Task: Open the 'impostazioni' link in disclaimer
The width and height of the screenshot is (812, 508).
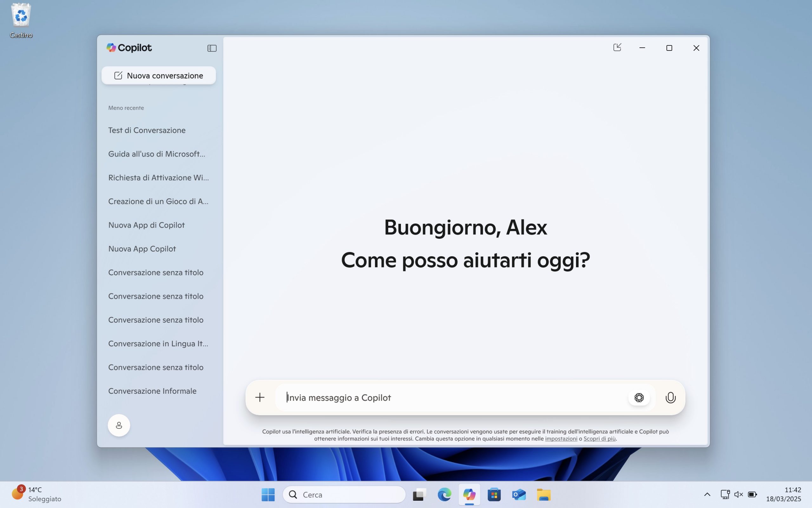Action: pyautogui.click(x=561, y=438)
